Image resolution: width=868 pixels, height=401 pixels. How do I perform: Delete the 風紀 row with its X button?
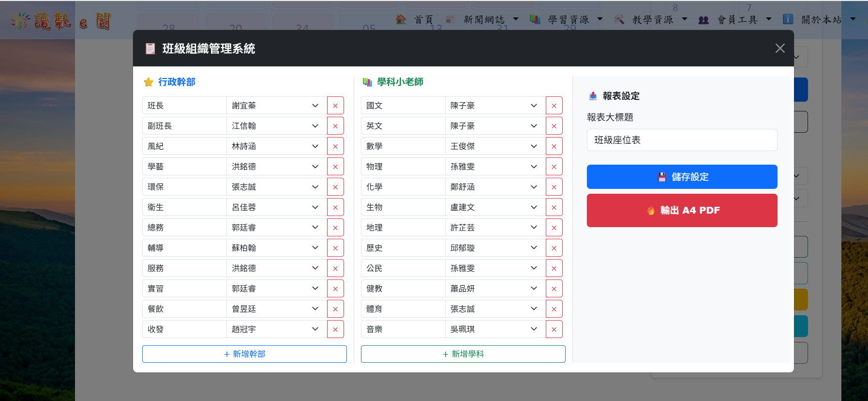(335, 146)
